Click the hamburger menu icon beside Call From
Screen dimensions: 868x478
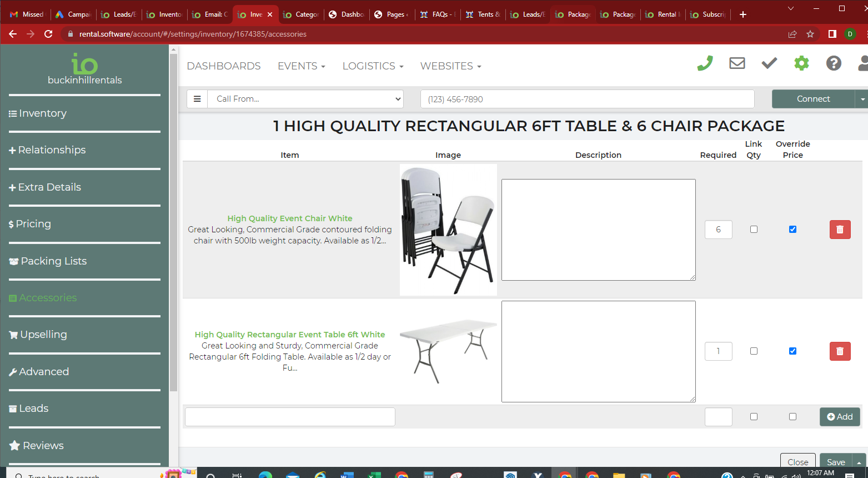pyautogui.click(x=197, y=99)
